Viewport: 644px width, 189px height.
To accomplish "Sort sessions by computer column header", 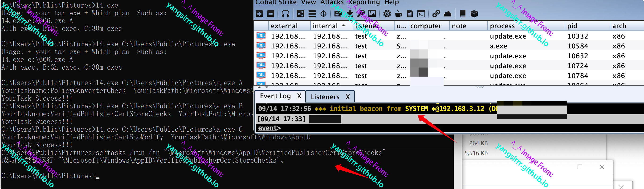I will pos(428,26).
